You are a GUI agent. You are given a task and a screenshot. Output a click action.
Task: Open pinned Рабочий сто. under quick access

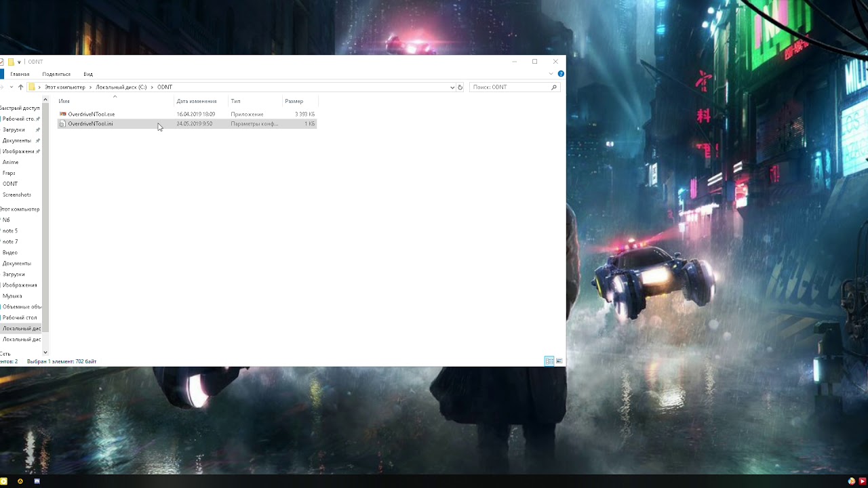click(18, 119)
